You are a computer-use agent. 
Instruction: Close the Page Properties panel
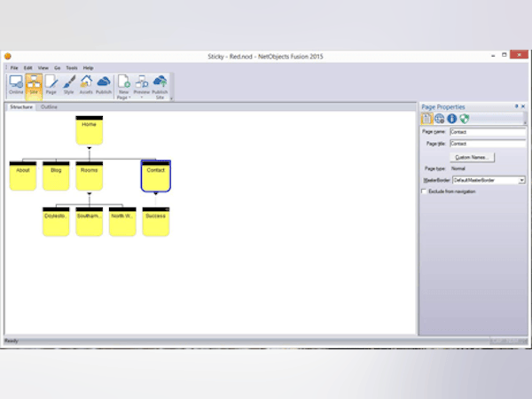click(523, 106)
